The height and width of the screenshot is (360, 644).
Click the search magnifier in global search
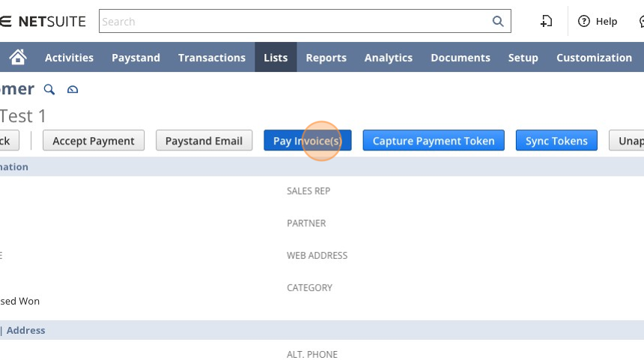click(498, 22)
